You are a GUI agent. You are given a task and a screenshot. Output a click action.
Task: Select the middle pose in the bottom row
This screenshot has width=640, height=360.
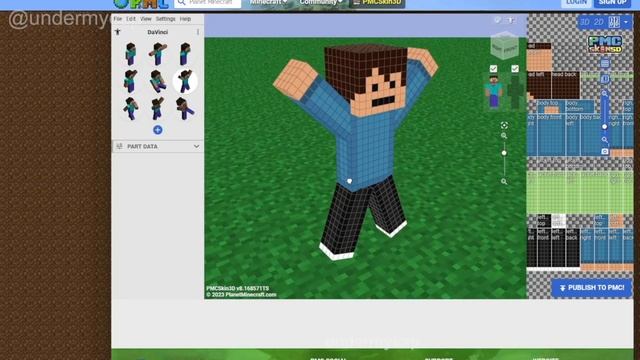[x=158, y=109]
